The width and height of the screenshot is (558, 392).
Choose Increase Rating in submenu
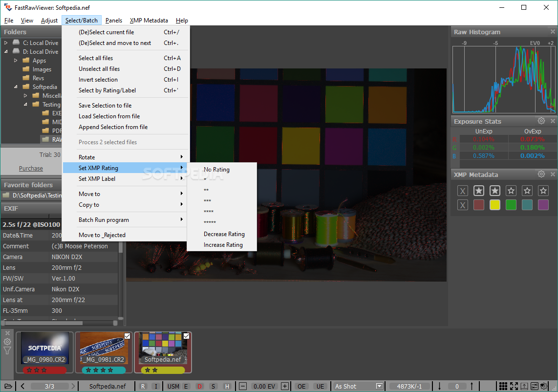[222, 245]
